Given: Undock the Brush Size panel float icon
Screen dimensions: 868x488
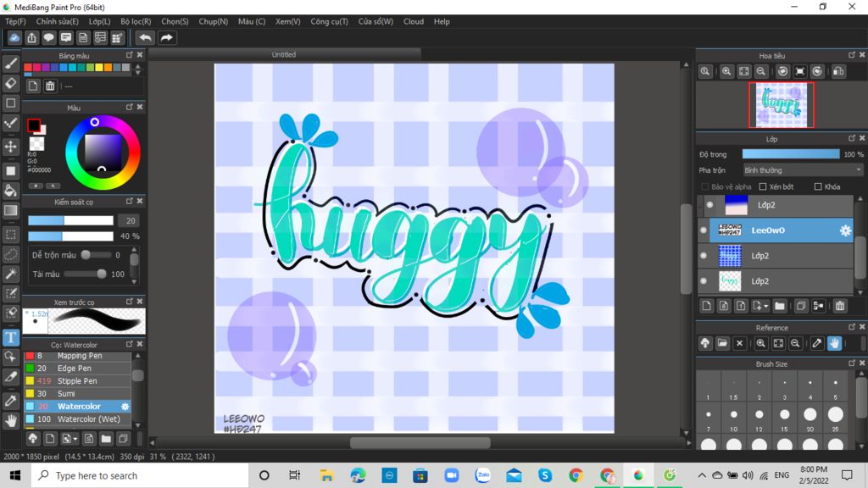Looking at the screenshot, I should pos(851,363).
